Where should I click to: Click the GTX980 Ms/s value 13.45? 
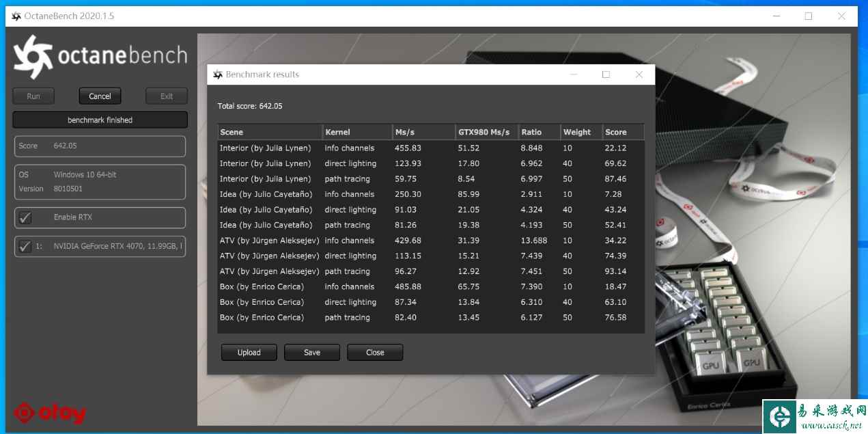(x=468, y=317)
